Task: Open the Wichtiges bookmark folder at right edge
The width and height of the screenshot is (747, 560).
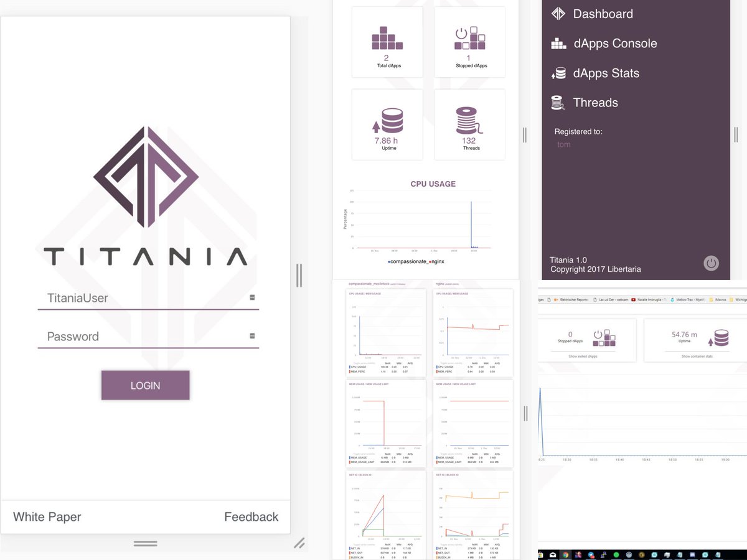Action: coord(738,299)
